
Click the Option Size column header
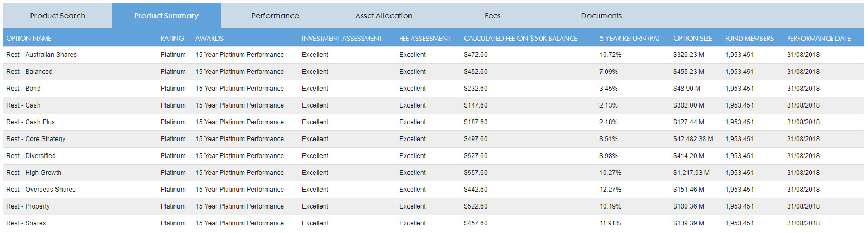[692, 39]
